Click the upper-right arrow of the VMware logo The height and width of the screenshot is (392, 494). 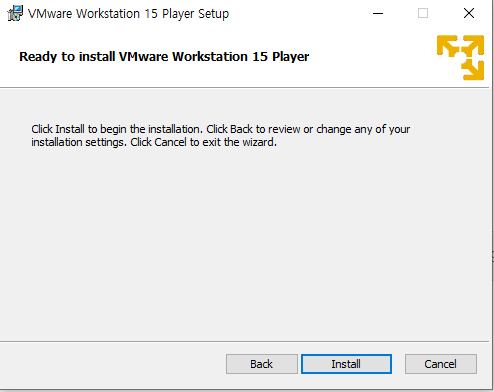pos(472,45)
